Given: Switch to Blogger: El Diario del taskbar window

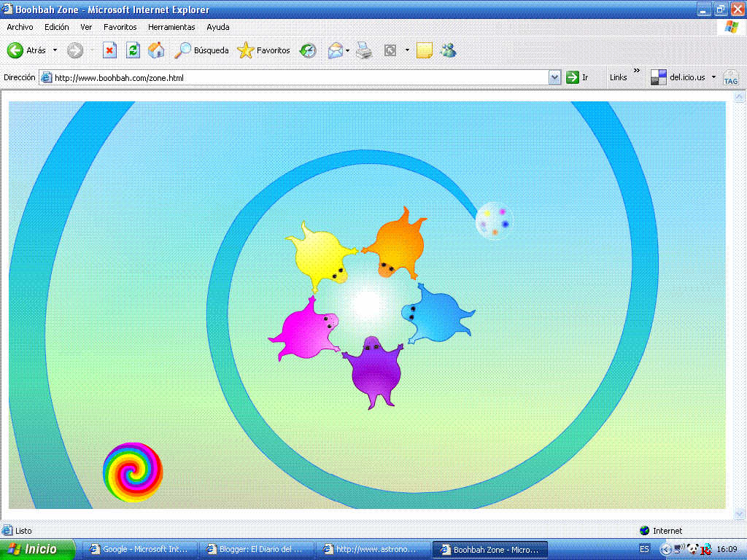Looking at the screenshot, I should pos(256,549).
